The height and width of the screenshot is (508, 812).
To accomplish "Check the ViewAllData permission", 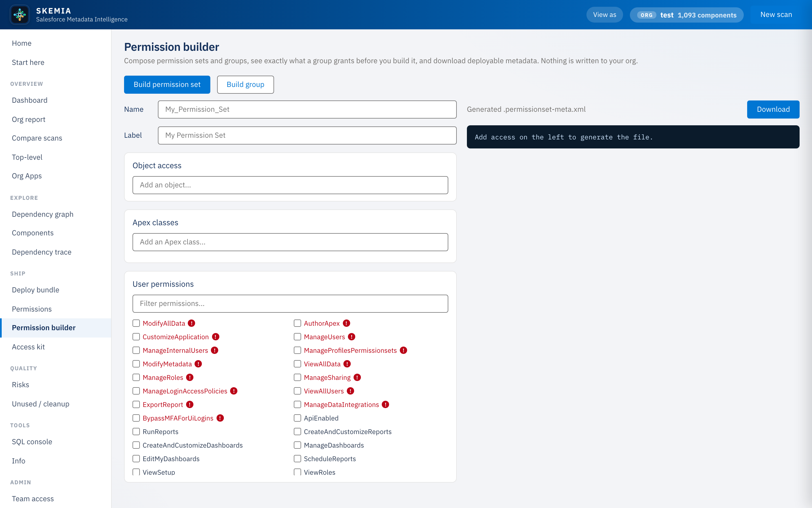I will [297, 364].
